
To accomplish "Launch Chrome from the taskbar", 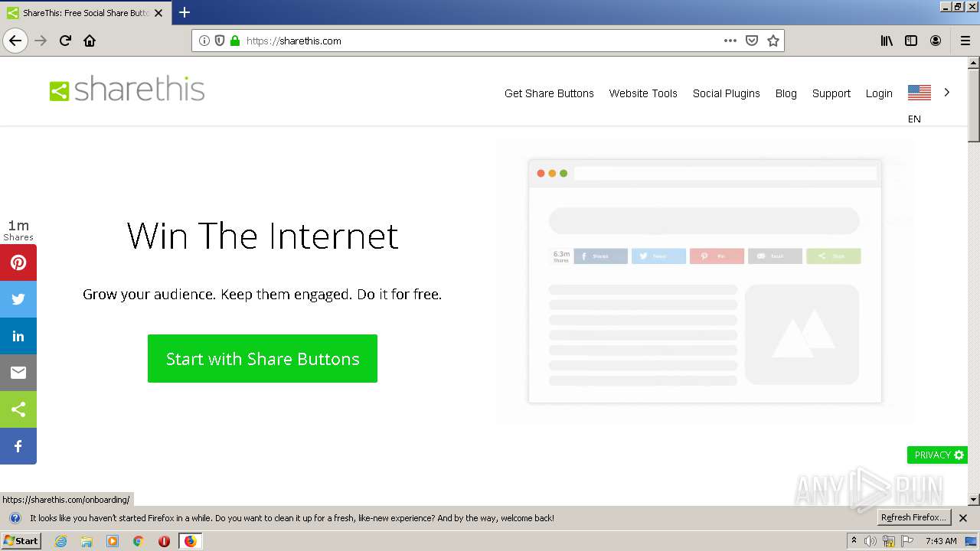I will point(139,541).
